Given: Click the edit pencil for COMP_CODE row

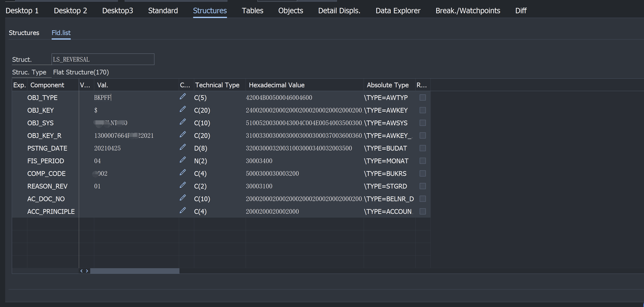Looking at the screenshot, I should click(x=183, y=173).
